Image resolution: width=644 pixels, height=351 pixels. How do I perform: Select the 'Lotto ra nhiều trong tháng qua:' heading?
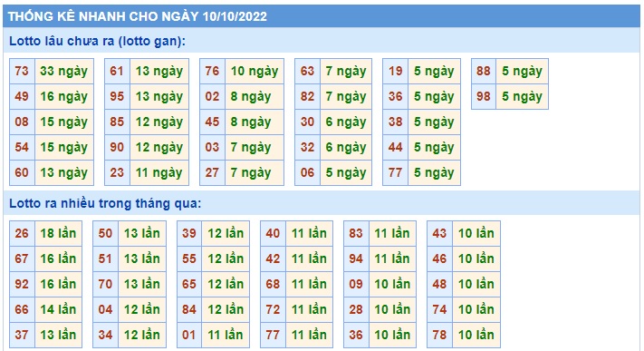click(x=105, y=203)
